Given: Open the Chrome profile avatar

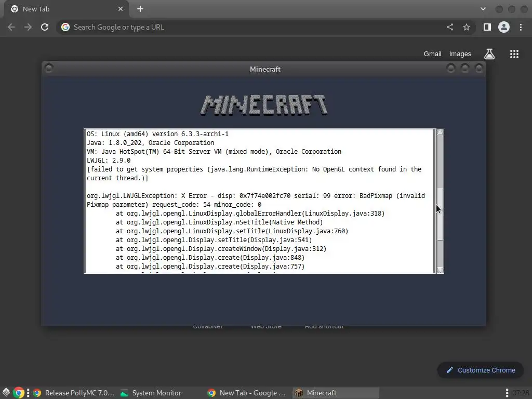Looking at the screenshot, I should click(x=504, y=27).
